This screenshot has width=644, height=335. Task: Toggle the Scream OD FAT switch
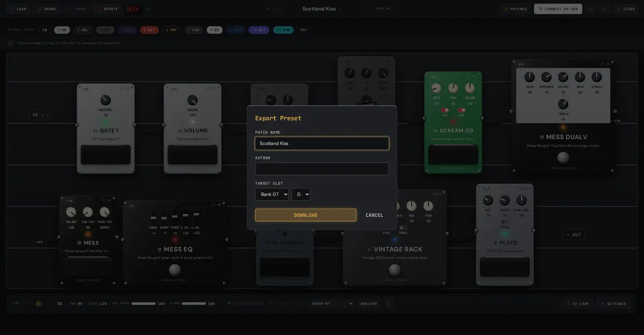(445, 110)
